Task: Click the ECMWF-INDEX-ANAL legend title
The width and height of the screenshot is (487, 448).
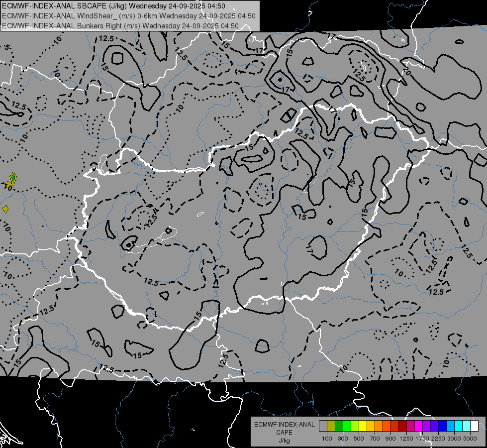Action: pyautogui.click(x=284, y=425)
